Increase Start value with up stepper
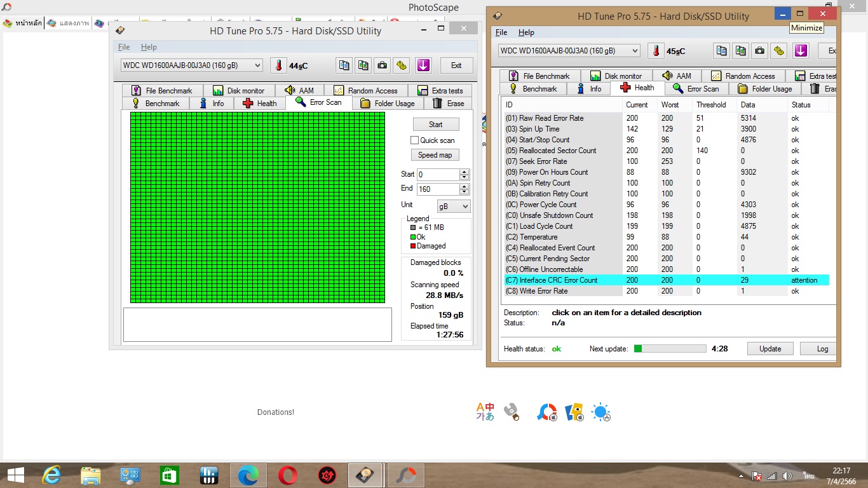This screenshot has width=868, height=488. (465, 172)
